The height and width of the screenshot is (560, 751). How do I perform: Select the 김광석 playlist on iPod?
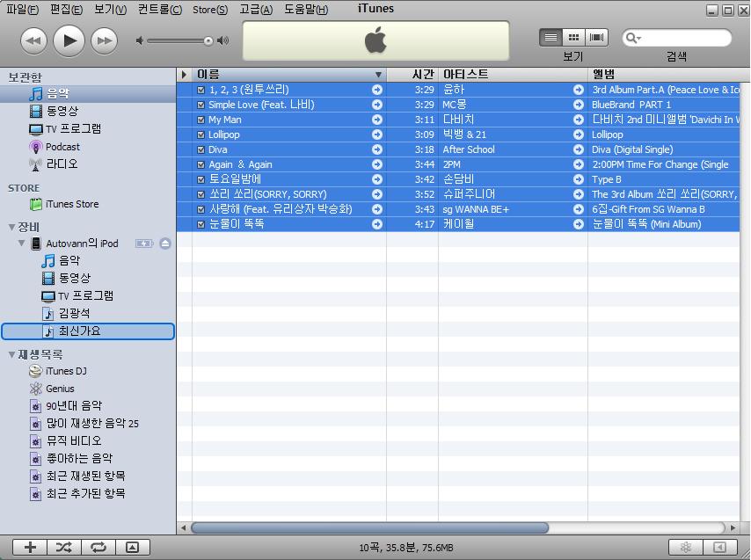click(66, 314)
